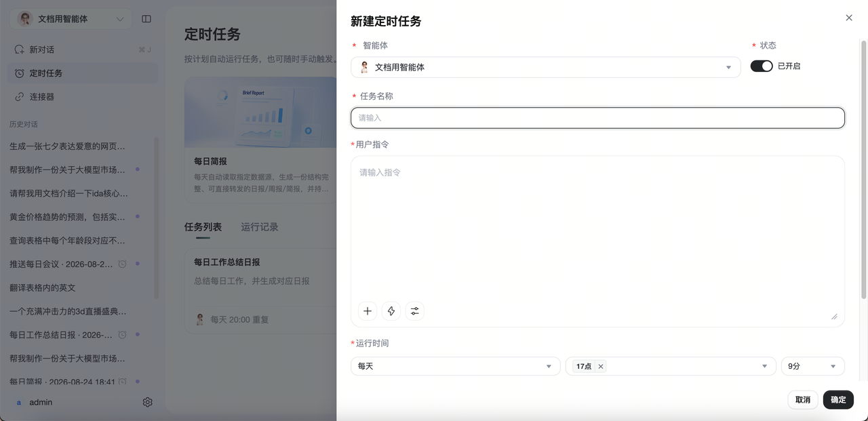Toggle the 状态 switch labeled 已开启
Screen dimensions: 868x421
coord(762,66)
